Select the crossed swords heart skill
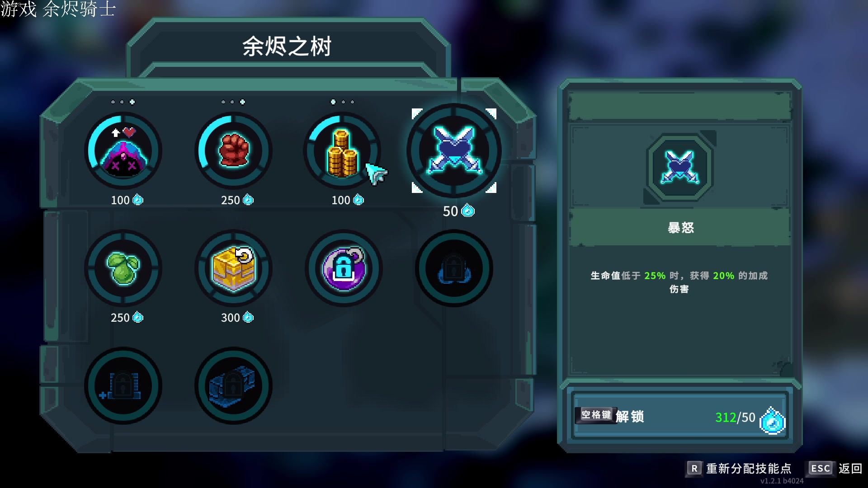868x488 pixels. 454,150
